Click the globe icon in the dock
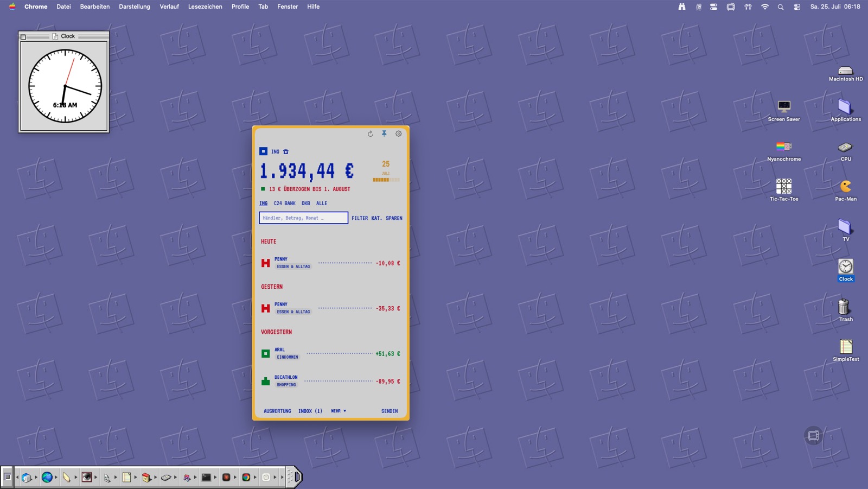The image size is (868, 489). (x=47, y=477)
